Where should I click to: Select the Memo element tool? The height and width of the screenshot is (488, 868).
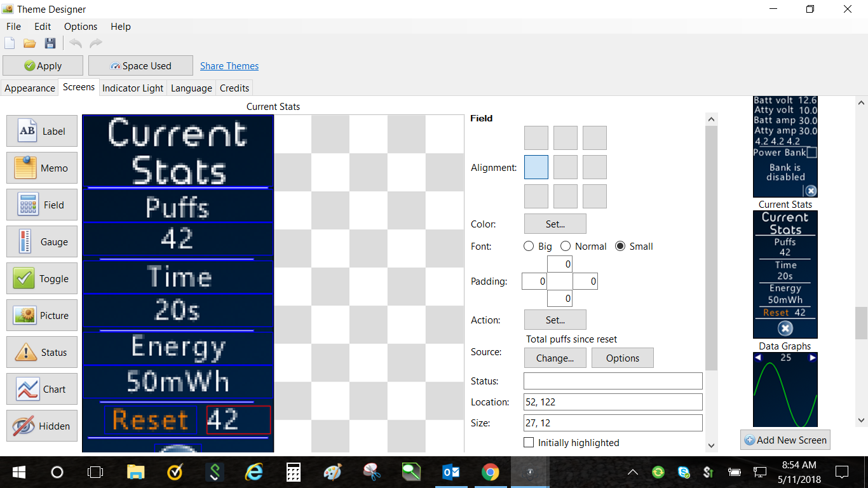tap(42, 168)
